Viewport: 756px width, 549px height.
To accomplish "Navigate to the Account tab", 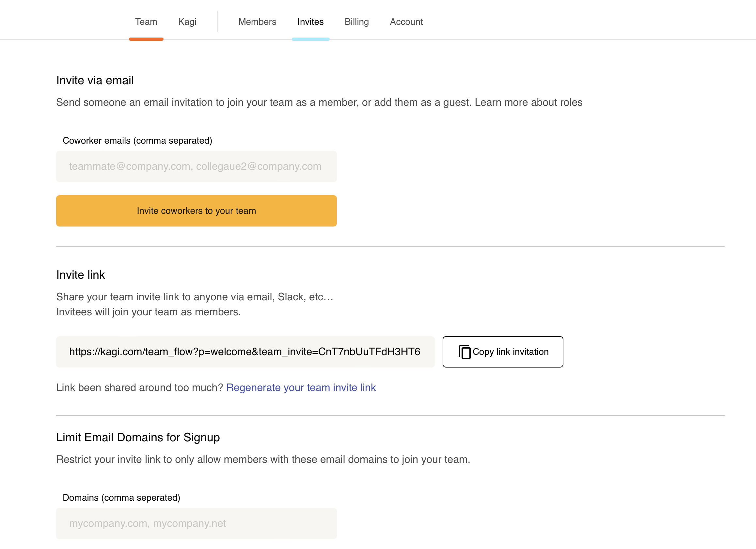I will [406, 22].
